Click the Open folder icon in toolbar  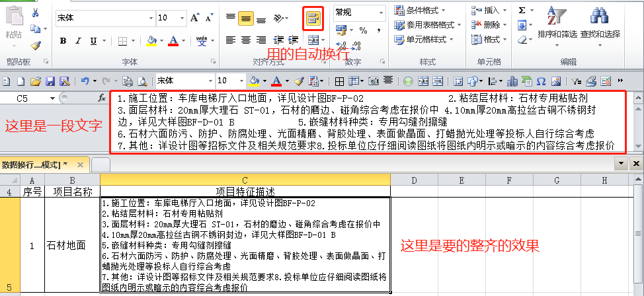(x=36, y=81)
